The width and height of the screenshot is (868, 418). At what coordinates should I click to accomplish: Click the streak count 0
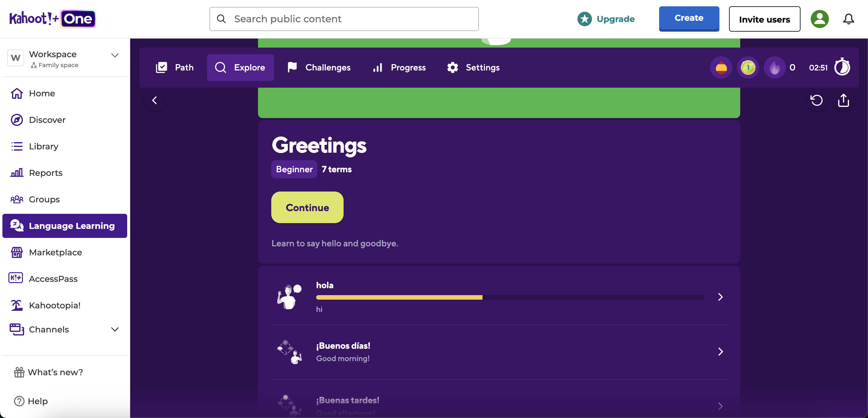coord(792,68)
